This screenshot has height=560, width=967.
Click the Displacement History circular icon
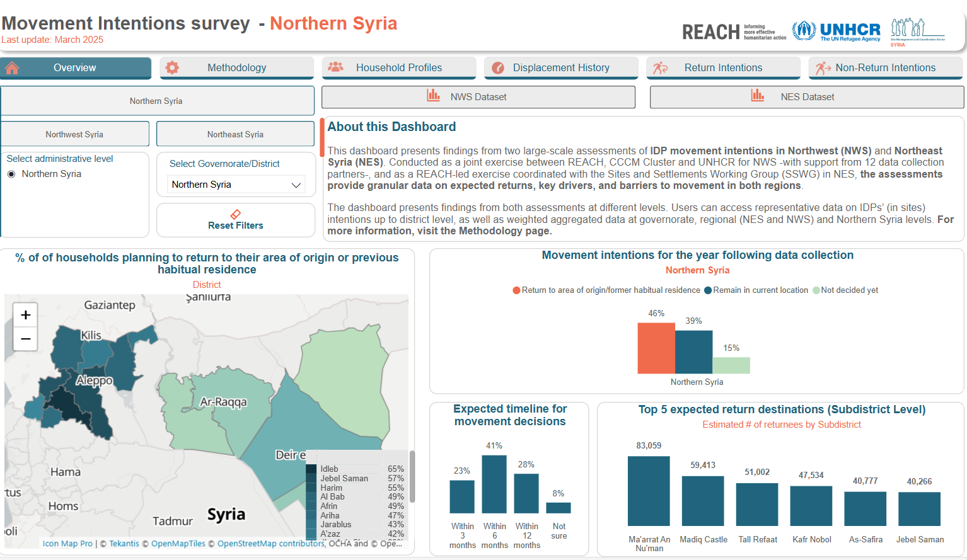498,68
